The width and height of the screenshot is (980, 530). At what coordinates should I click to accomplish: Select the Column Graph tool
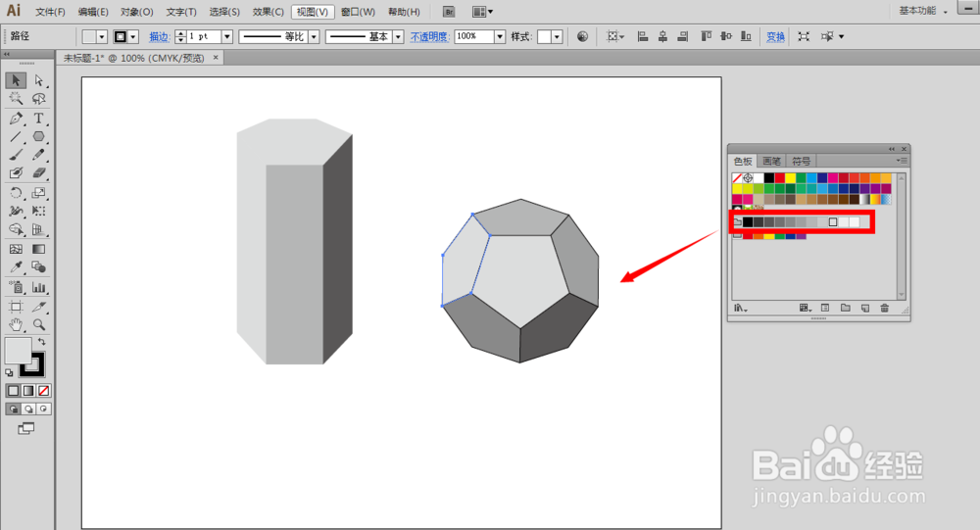pos(39,287)
